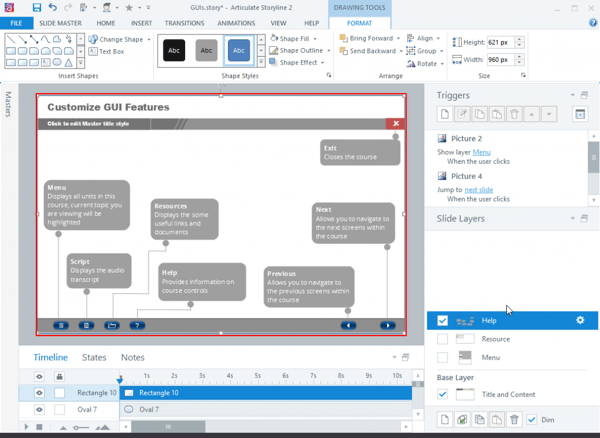This screenshot has height=438, width=600.
Task: Click the Help question mark icon in ribbon corner
Action: (x=593, y=23)
